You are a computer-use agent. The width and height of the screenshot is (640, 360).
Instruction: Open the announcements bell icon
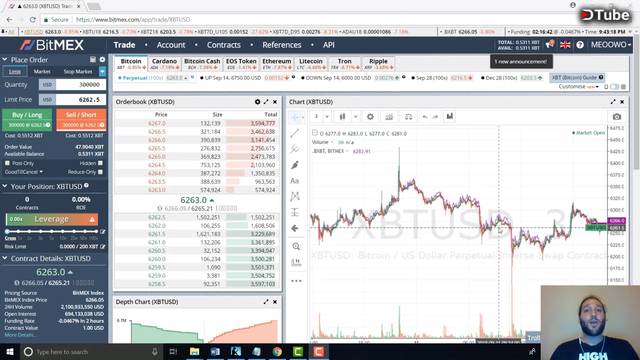click(x=549, y=44)
